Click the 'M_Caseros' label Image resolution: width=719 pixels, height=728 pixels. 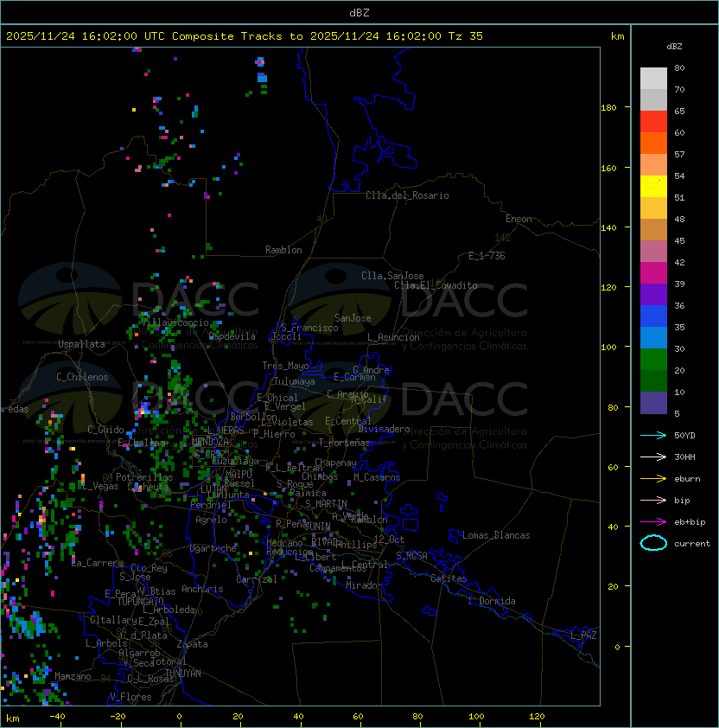point(377,477)
